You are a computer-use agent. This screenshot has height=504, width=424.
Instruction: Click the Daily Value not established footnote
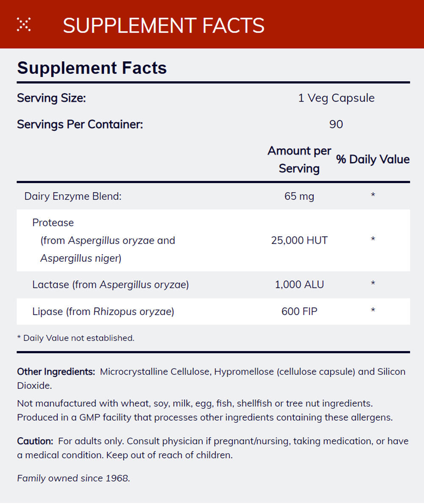(x=75, y=338)
